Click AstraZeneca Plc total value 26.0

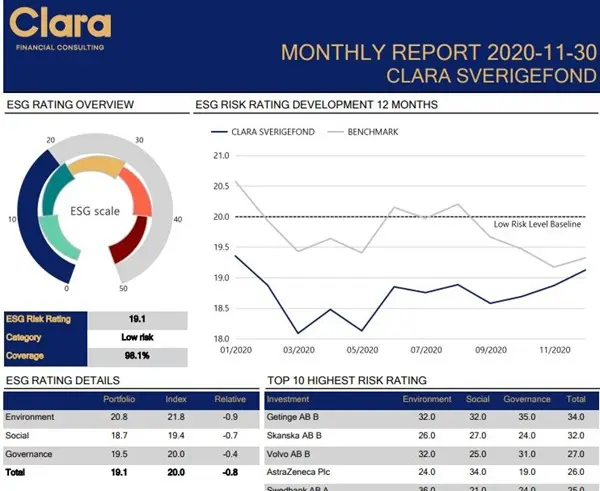(576, 472)
